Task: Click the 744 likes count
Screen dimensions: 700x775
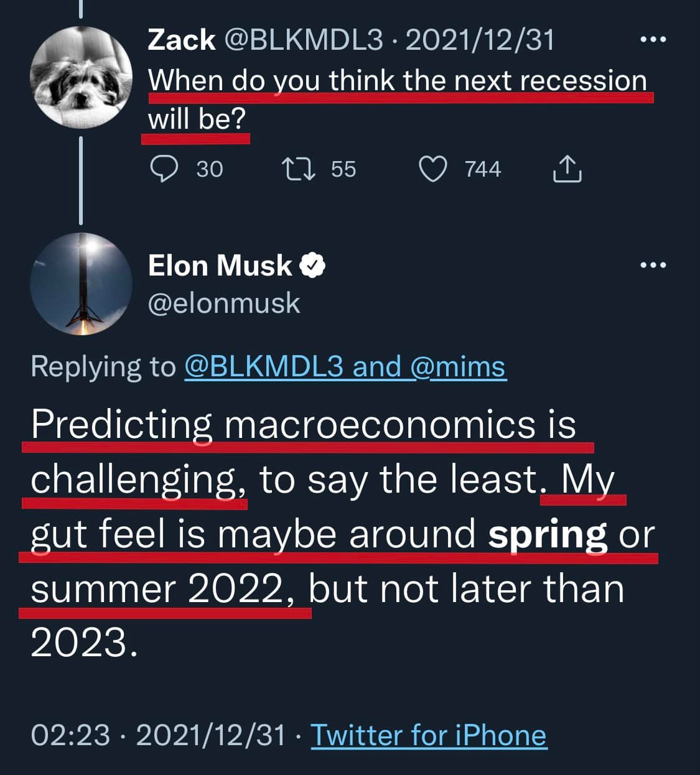Action: pos(482,169)
